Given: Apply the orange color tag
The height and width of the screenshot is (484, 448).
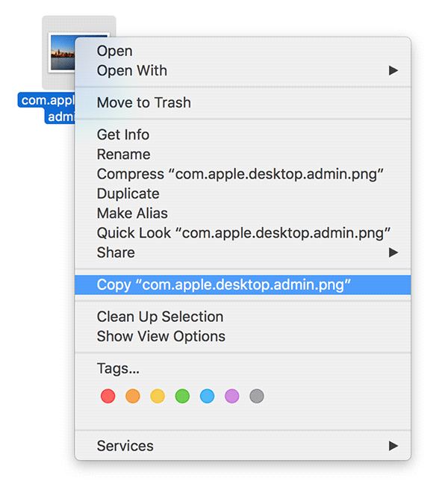Looking at the screenshot, I should coord(133,396).
